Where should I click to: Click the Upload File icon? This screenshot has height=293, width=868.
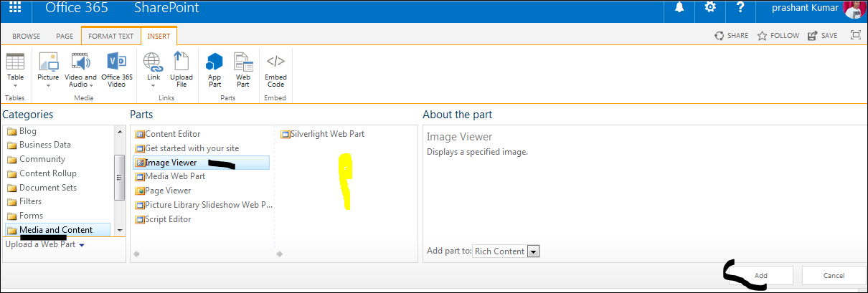(x=181, y=62)
